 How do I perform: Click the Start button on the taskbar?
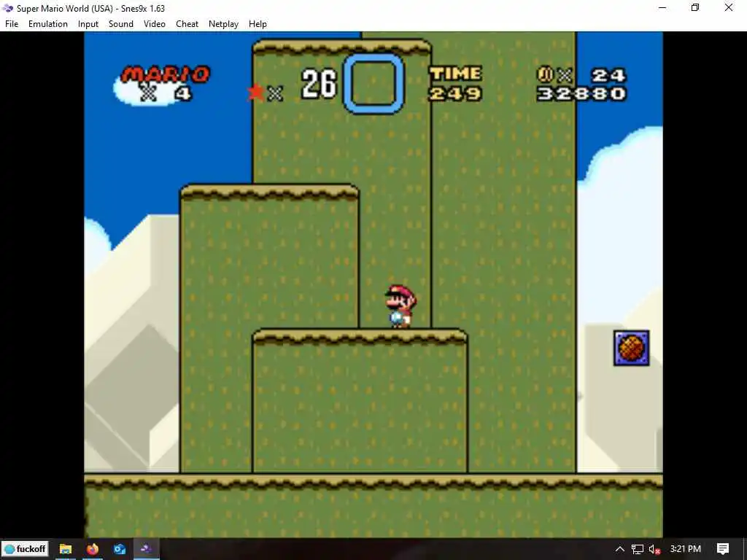(25, 549)
